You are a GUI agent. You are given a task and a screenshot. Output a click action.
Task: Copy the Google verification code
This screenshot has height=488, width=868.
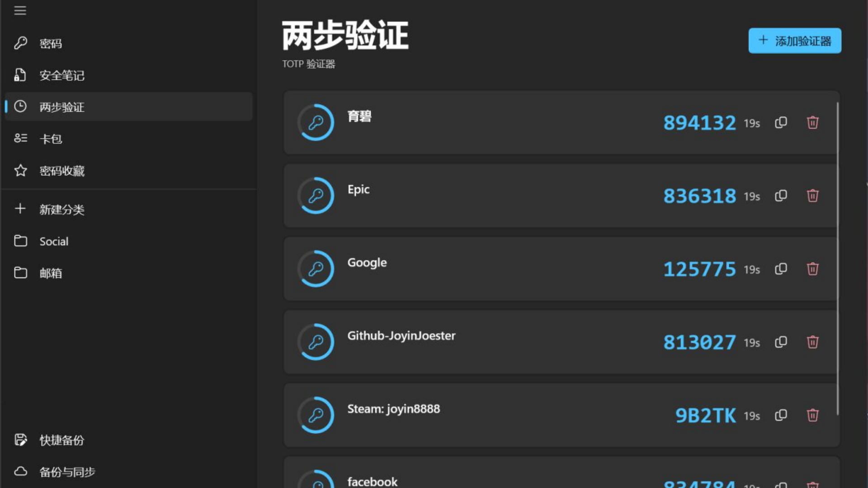pyautogui.click(x=781, y=269)
